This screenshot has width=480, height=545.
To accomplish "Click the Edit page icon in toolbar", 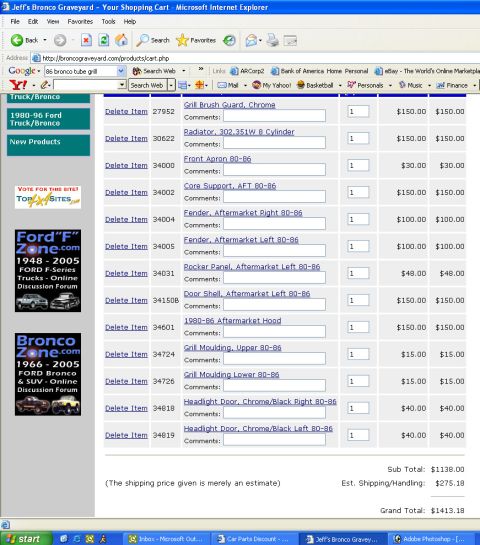I will [290, 40].
